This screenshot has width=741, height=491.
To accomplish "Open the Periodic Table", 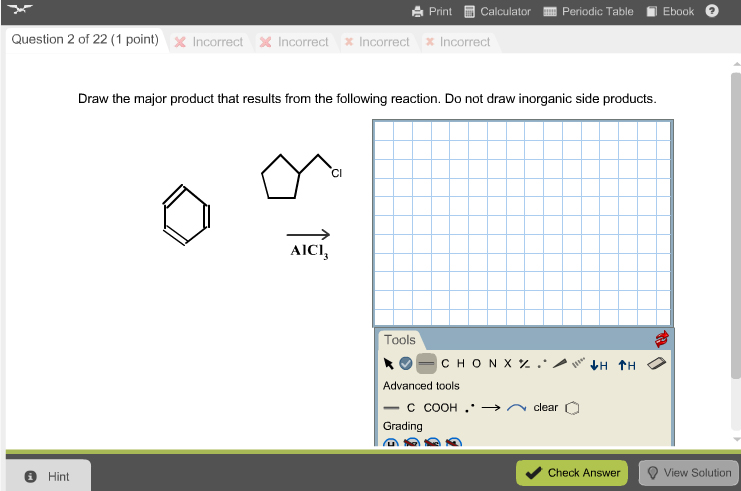I will 588,11.
